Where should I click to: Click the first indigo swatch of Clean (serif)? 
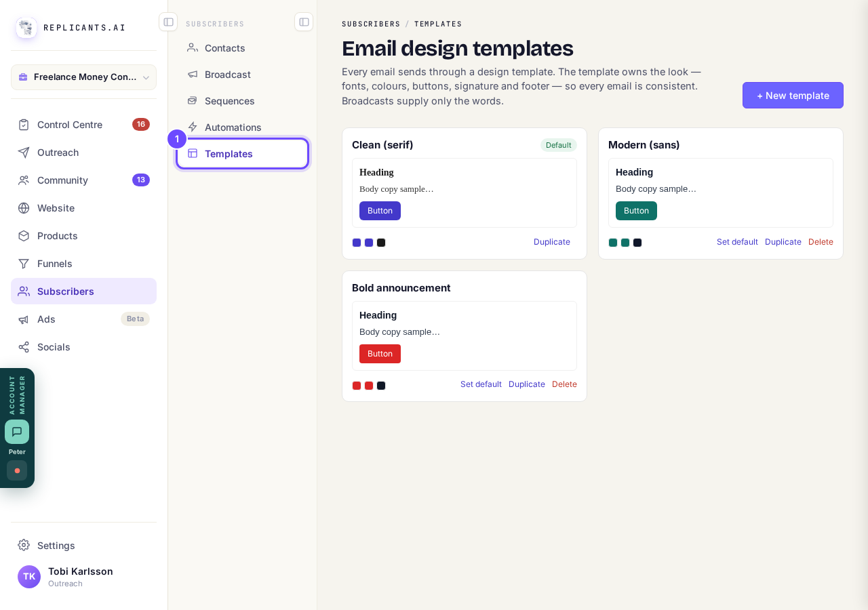357,243
